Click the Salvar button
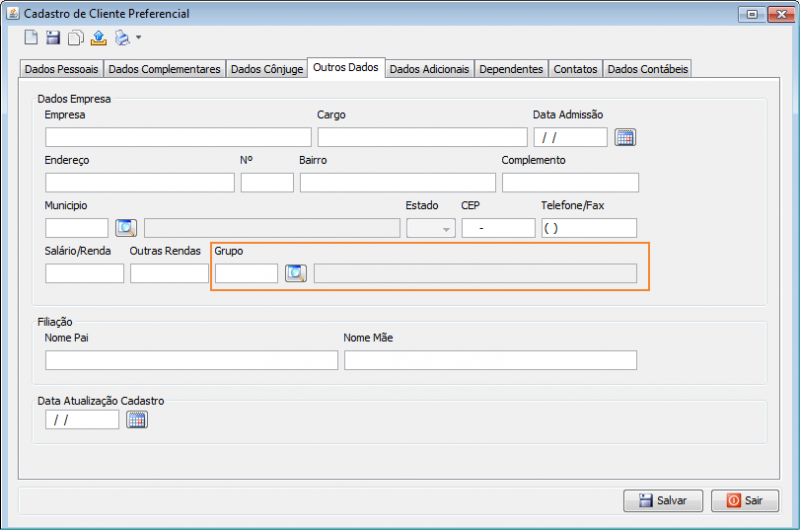Image resolution: width=800 pixels, height=530 pixels. click(x=663, y=500)
